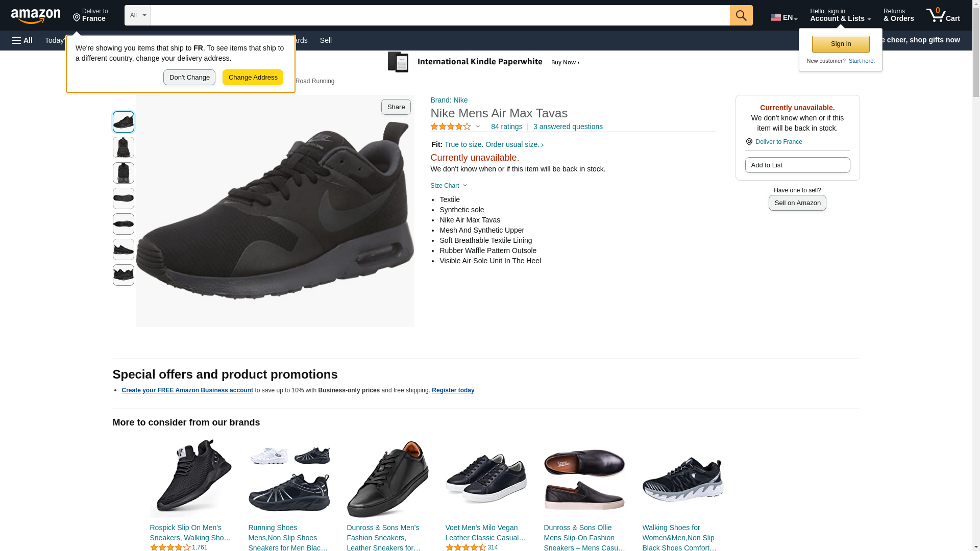Open the All hamburger menu
Viewport: 980px width, 551px height.
coord(22,40)
